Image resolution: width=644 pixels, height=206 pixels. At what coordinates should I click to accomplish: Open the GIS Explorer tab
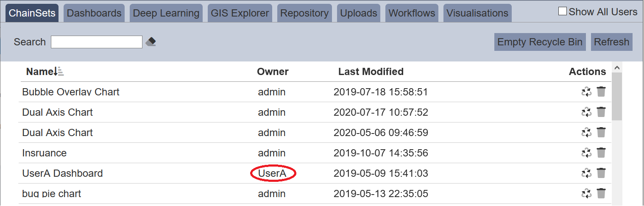pyautogui.click(x=240, y=13)
